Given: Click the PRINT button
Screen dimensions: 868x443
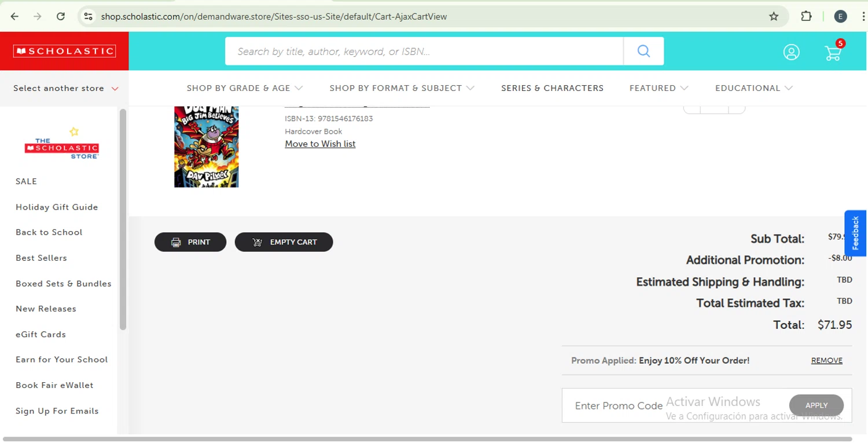Looking at the screenshot, I should click(x=190, y=242).
